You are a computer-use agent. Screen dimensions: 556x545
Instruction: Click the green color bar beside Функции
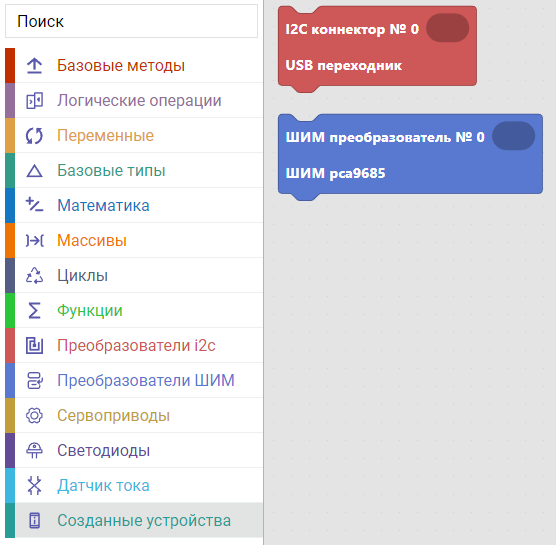pyautogui.click(x=10, y=311)
